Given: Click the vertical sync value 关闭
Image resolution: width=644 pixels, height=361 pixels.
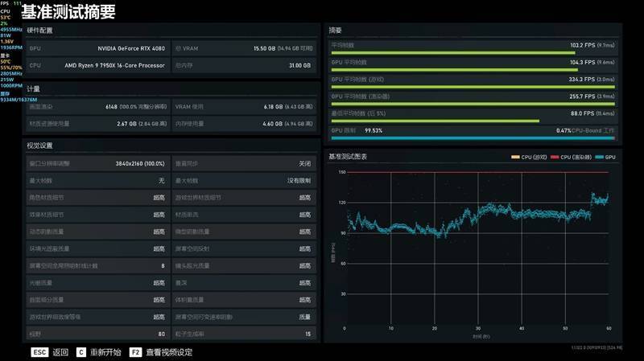Looking at the screenshot, I should click(x=305, y=164).
